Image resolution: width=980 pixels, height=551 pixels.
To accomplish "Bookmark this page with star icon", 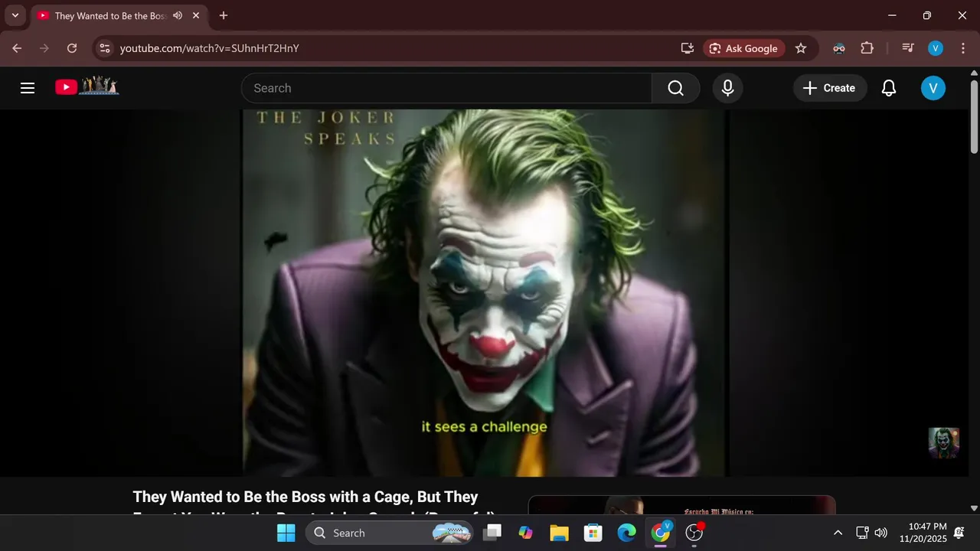I will (x=801, y=48).
